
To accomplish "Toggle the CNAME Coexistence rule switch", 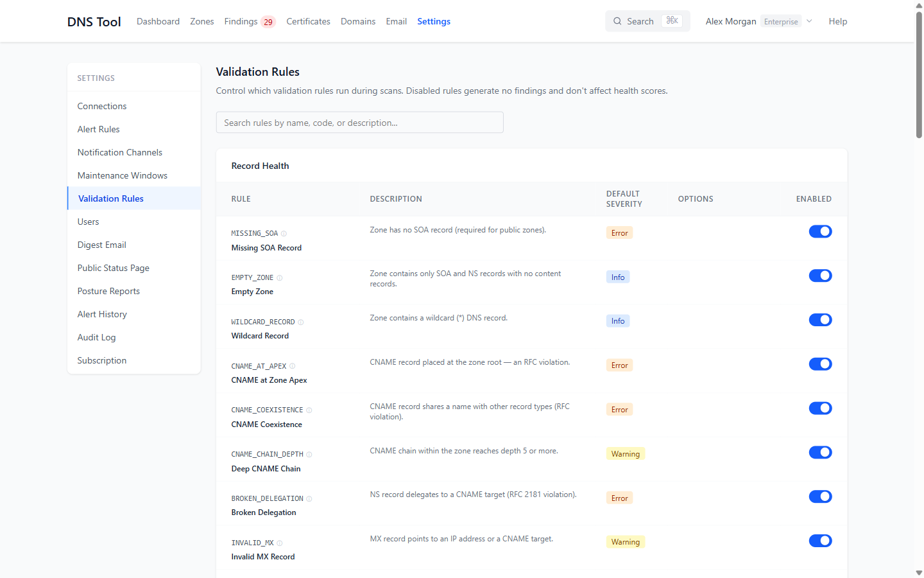I will [x=820, y=408].
